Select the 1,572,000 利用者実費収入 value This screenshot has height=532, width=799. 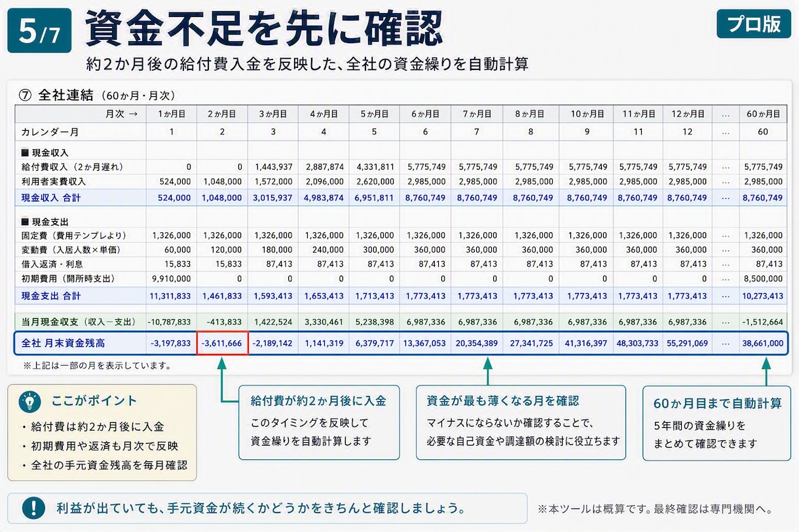(x=273, y=181)
